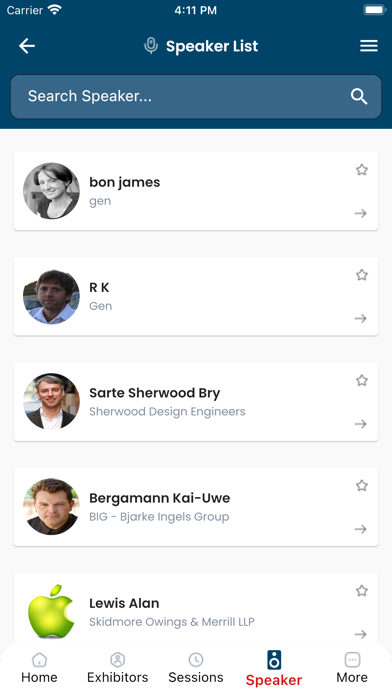Open bon james details via arrow
Viewport: 392px width, 696px height.
(x=360, y=214)
